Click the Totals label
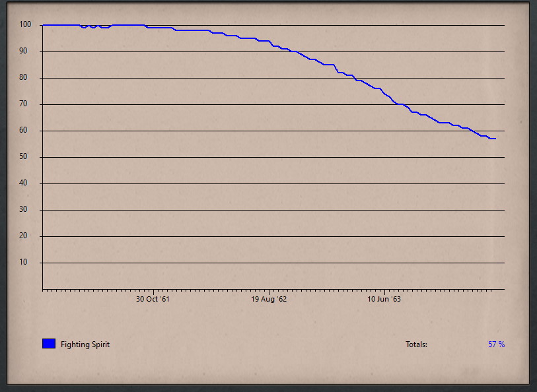 (x=416, y=344)
